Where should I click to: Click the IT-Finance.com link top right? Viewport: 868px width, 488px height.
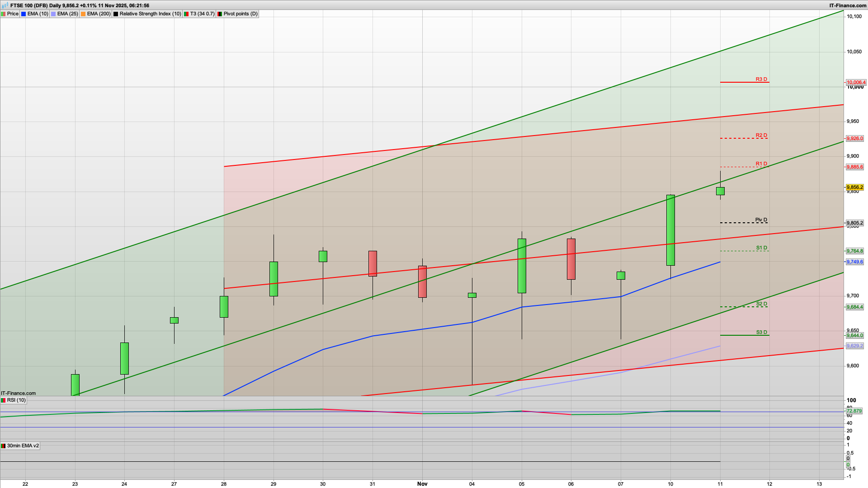click(848, 5)
